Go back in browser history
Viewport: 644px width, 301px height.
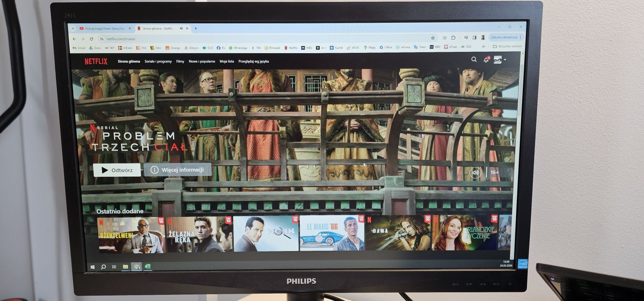pos(74,39)
